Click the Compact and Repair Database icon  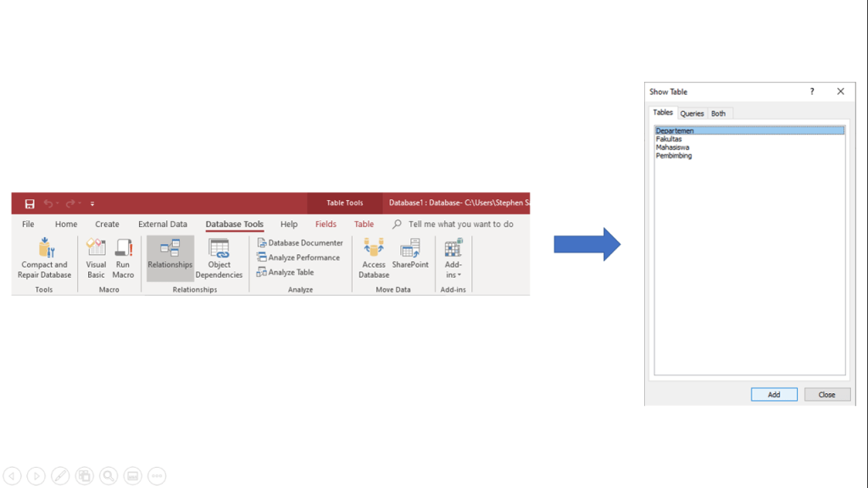click(46, 249)
